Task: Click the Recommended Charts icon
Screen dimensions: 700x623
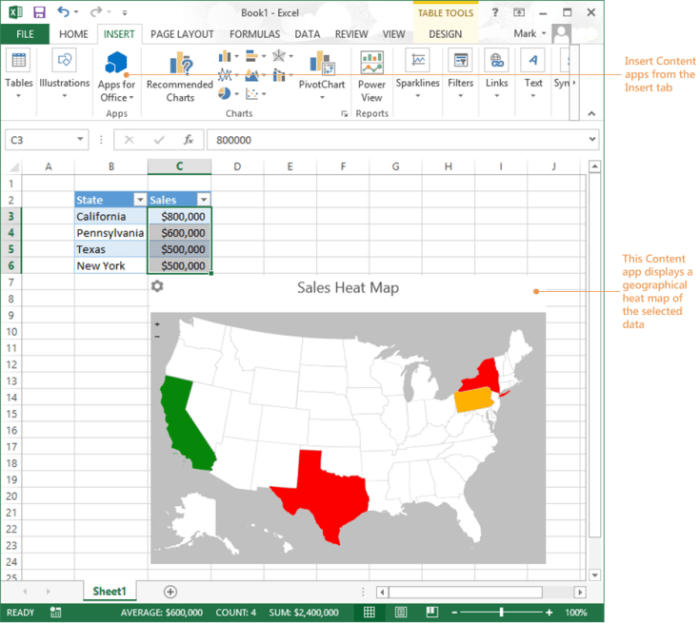Action: point(180,75)
